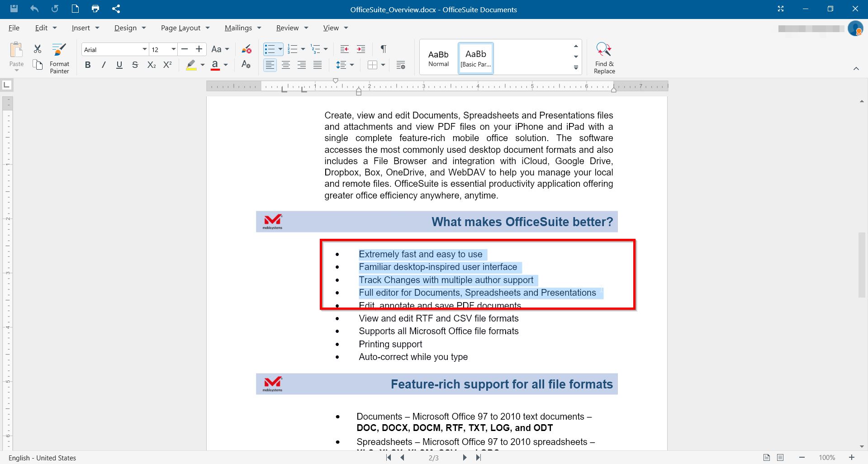
Task: Open paragraph settings icon with gear
Action: coord(401,65)
